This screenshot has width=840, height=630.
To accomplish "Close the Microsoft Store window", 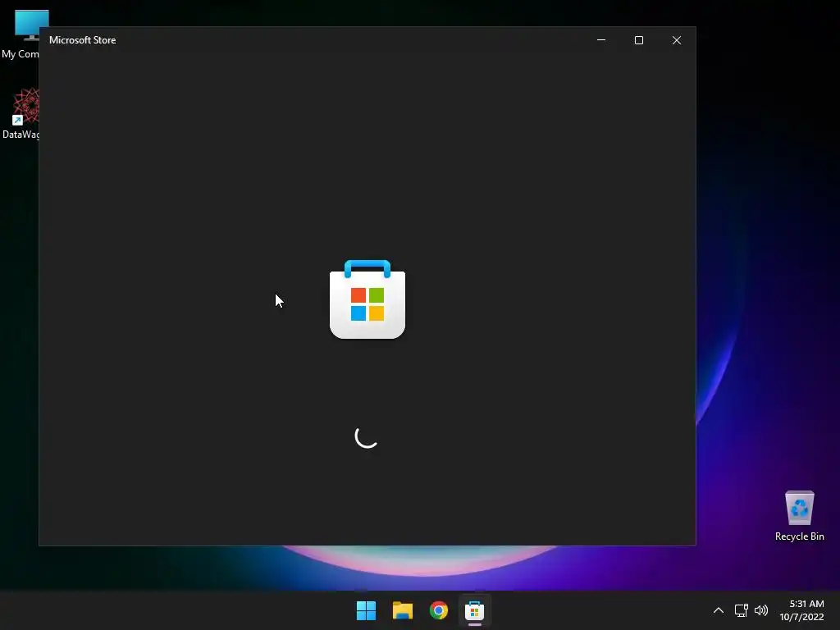I will tap(677, 40).
